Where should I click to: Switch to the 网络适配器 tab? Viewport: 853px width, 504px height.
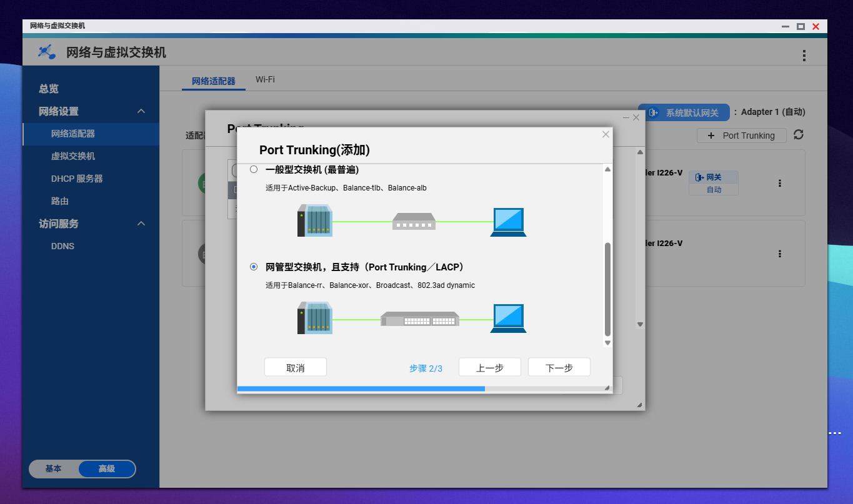(x=214, y=81)
